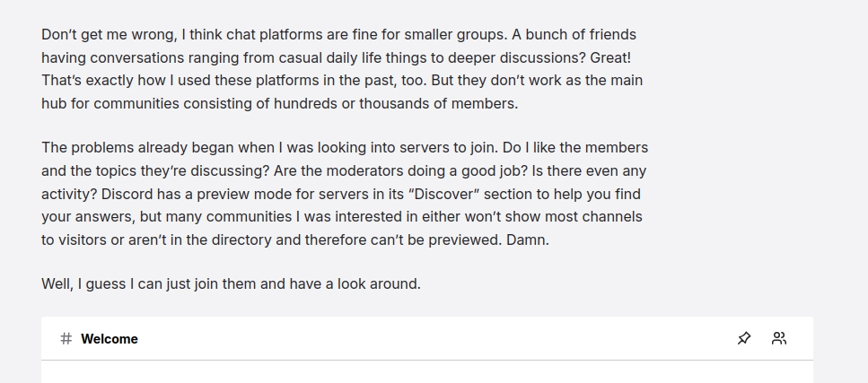Viewport: 868px width, 383px height.
Task: Select the Welcome channel title
Action: coord(109,339)
